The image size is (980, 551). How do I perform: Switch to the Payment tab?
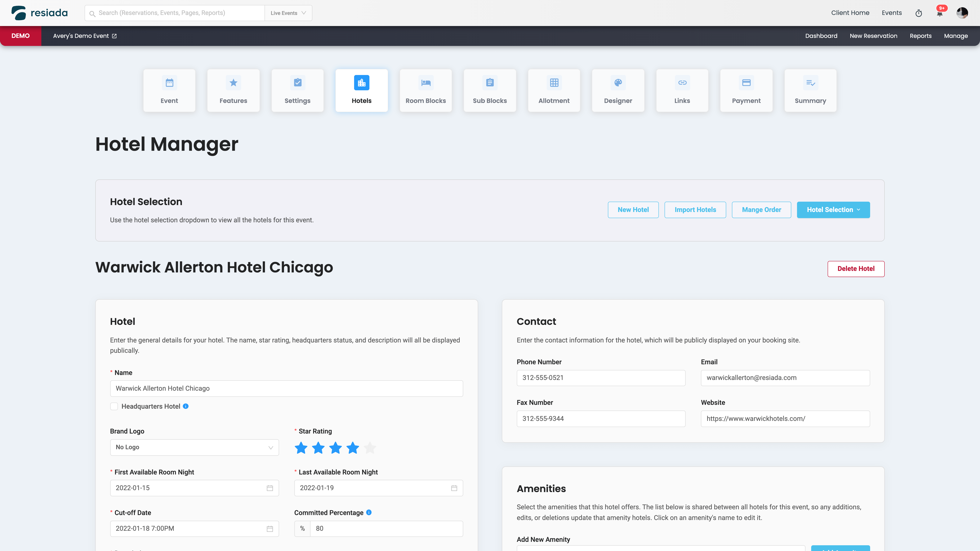(x=746, y=90)
